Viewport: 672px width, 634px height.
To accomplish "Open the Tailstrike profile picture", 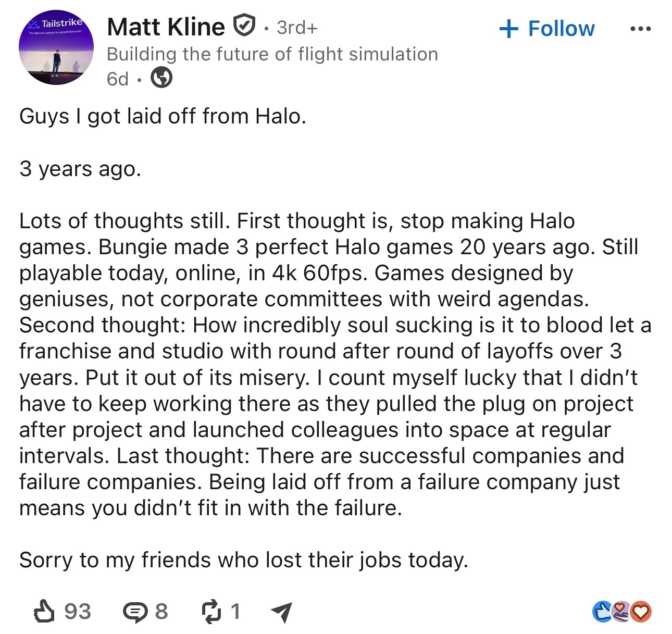I will [x=56, y=47].
